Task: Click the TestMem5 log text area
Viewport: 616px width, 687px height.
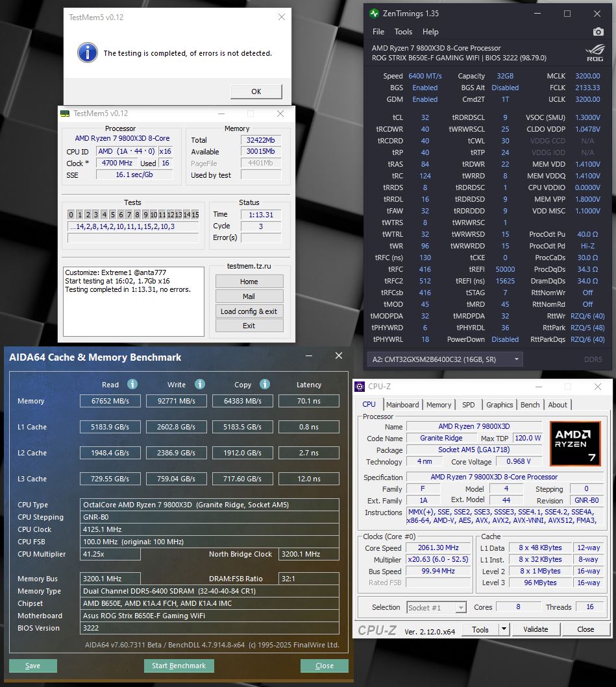Action: point(134,302)
